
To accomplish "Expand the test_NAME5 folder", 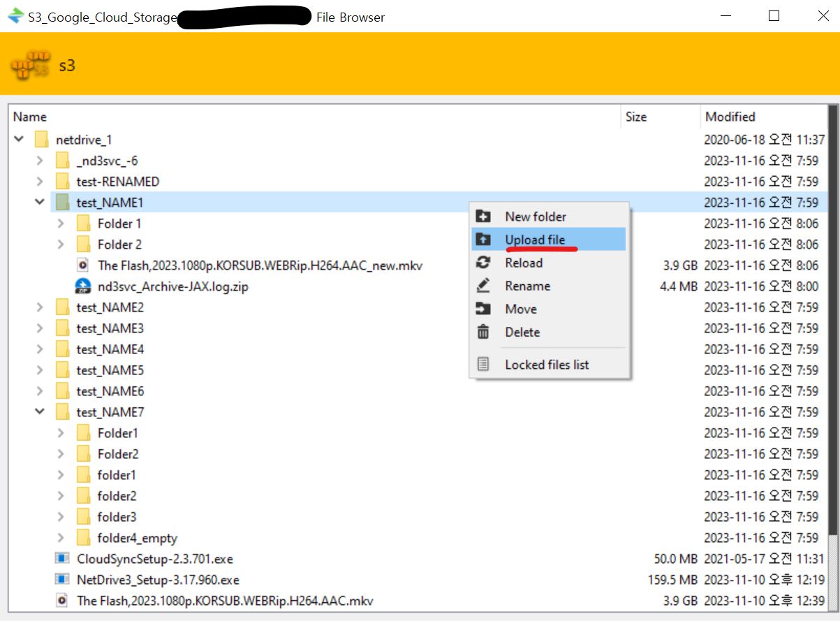I will click(40, 370).
